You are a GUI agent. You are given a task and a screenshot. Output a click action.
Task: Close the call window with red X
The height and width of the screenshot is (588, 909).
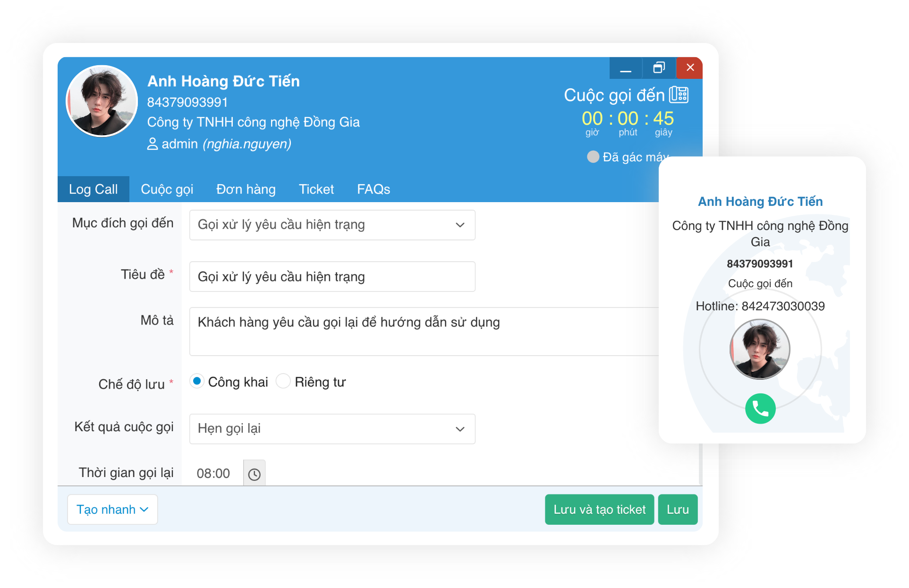tap(689, 68)
